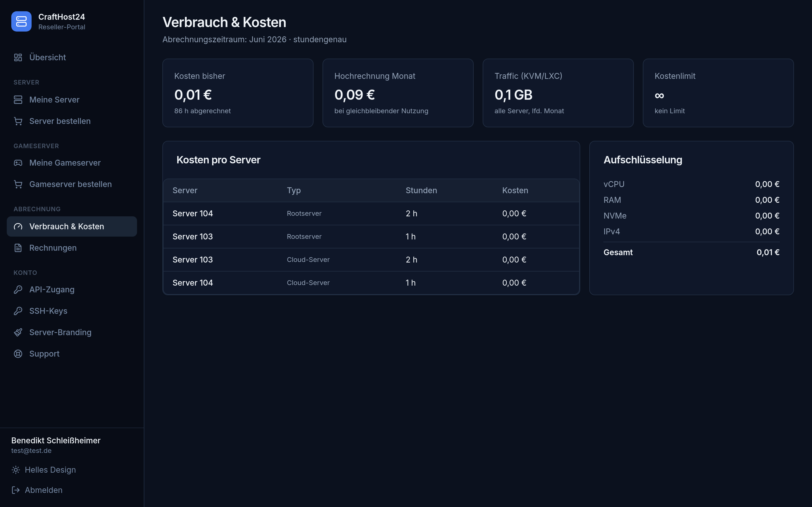The height and width of the screenshot is (507, 812).
Task: Click the Server-Branding paintbrush icon
Action: coord(18,332)
